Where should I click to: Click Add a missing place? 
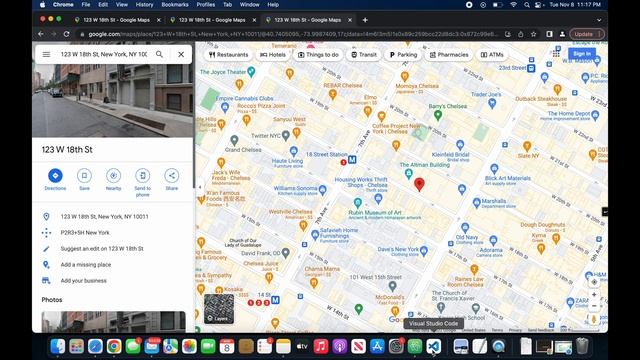[86, 264]
